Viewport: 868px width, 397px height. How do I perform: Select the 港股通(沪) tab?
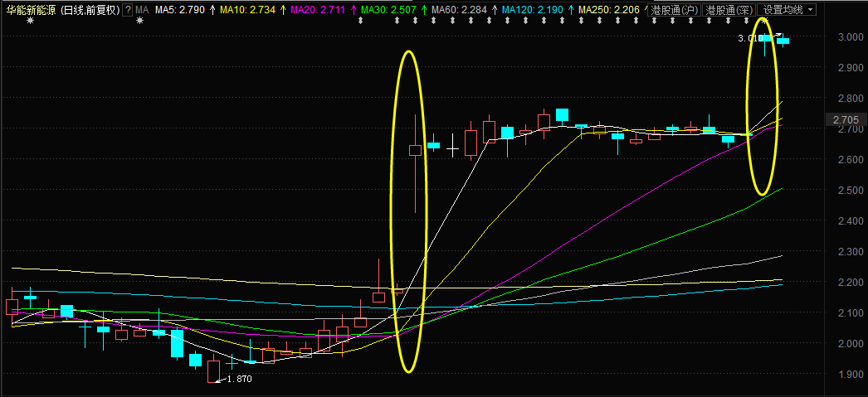pyautogui.click(x=675, y=10)
